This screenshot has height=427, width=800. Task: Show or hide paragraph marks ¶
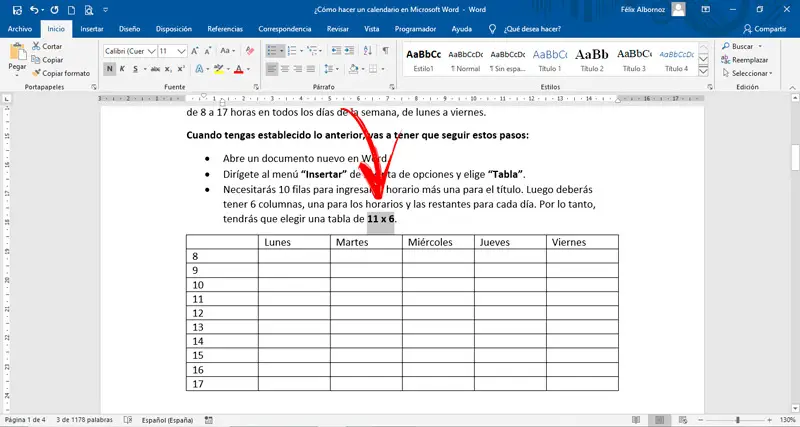(386, 51)
